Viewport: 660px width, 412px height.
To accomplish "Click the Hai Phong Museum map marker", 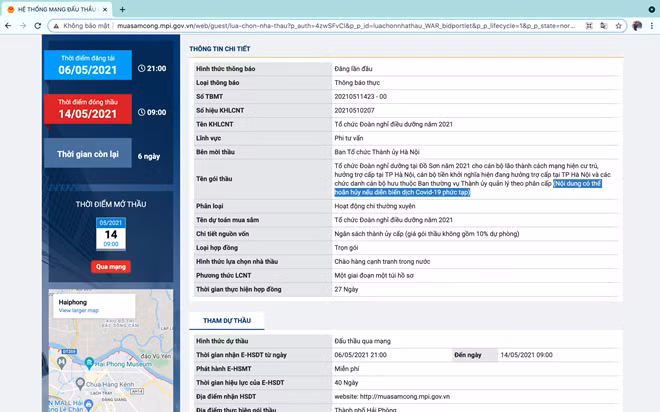I will [89, 363].
